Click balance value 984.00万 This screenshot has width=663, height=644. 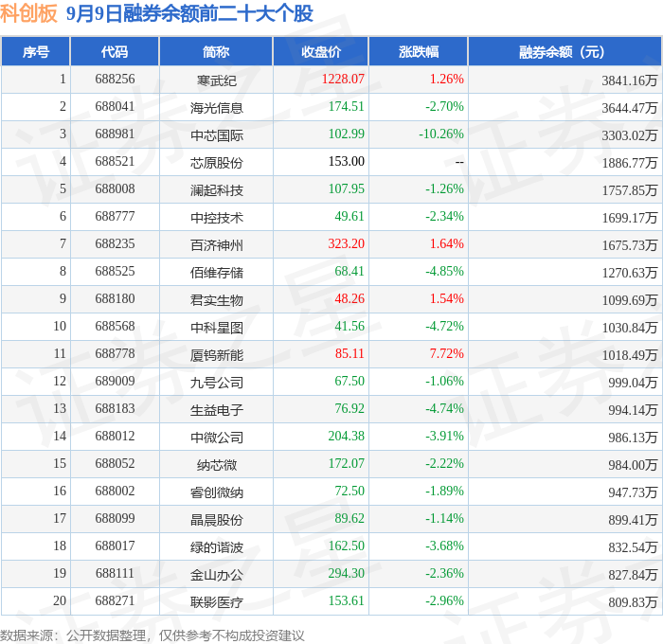[x=633, y=465]
